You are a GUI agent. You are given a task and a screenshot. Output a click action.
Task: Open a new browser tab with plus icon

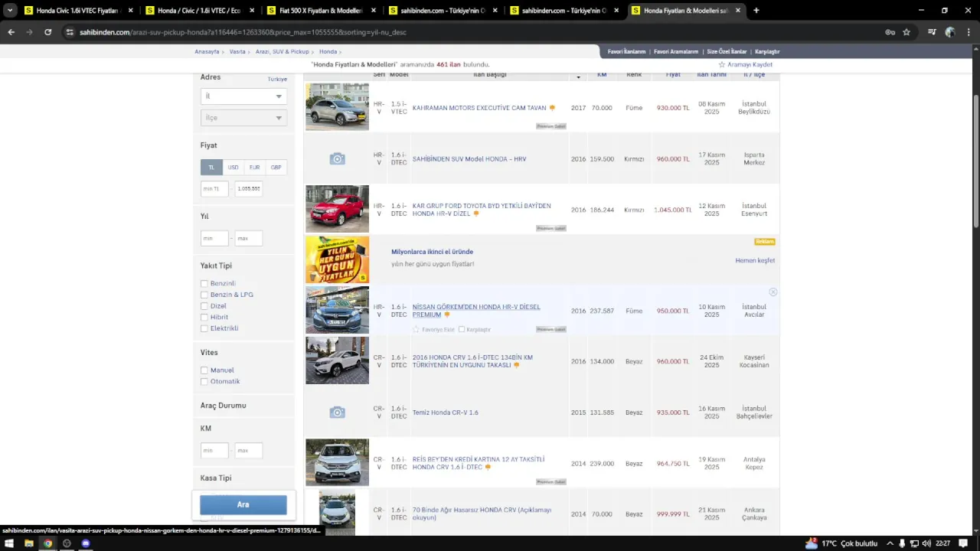point(756,11)
